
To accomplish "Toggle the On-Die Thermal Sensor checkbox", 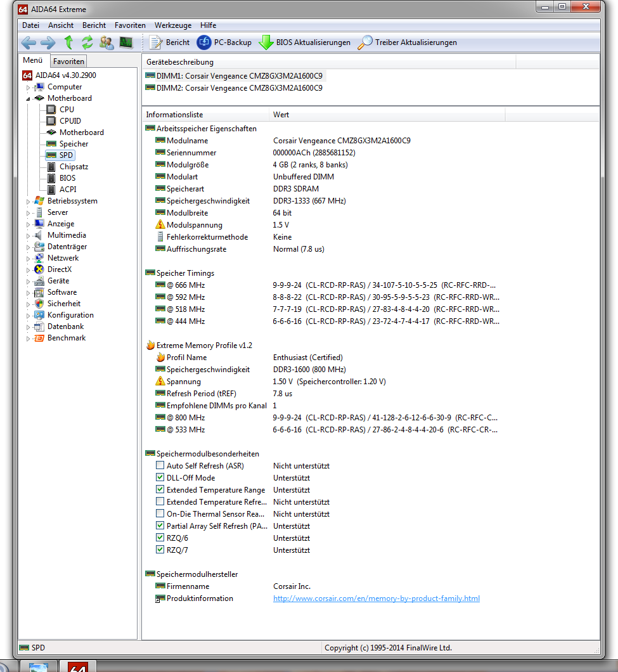I will 160,514.
